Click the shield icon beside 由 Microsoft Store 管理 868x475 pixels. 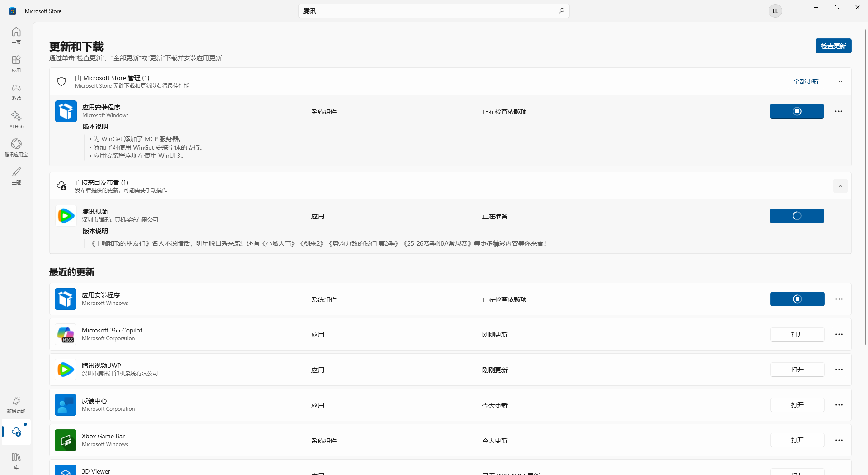[x=61, y=81]
